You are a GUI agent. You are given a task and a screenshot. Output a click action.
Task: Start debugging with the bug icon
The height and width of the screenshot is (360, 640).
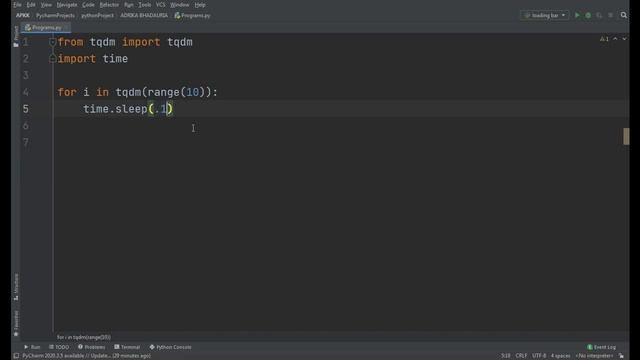point(588,16)
